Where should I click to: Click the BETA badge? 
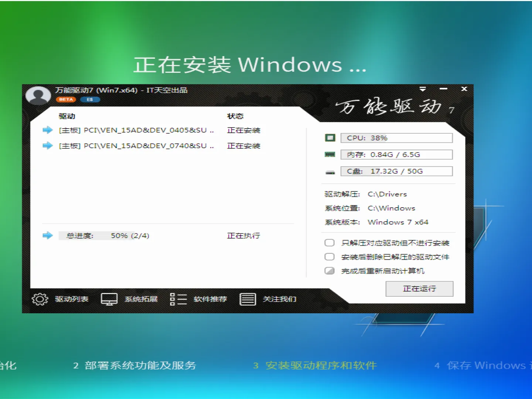pyautogui.click(x=66, y=99)
